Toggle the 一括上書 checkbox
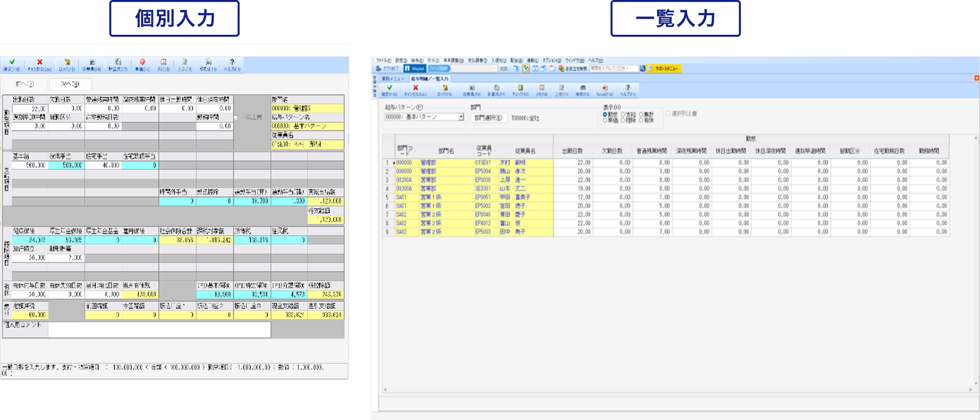This screenshot has width=980, height=420. coord(236,118)
